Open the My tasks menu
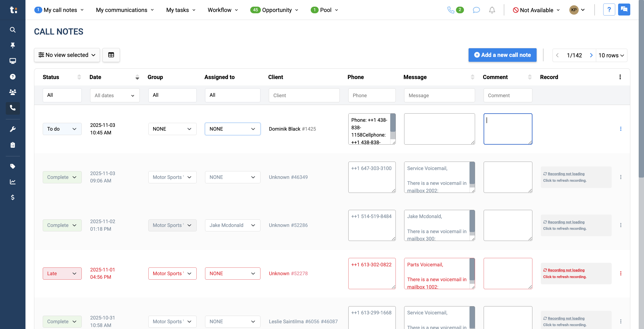 pos(180,10)
